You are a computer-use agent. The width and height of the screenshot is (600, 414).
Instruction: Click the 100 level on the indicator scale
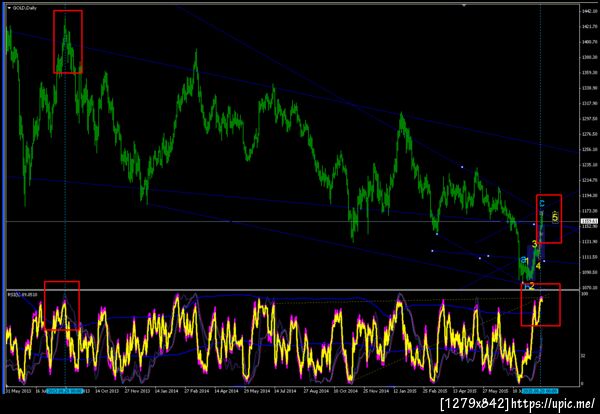[x=584, y=294]
